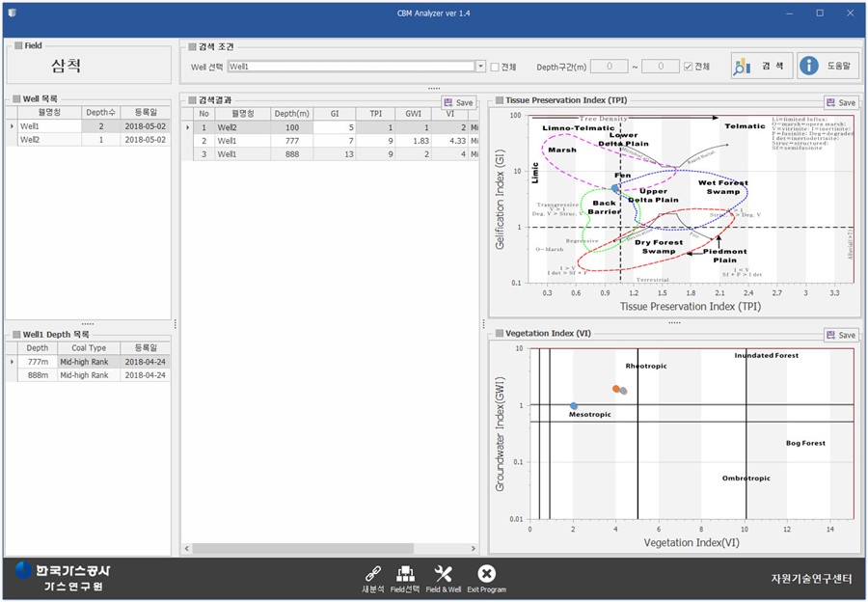
Task: Check the 전체 box beside Well 선택
Action: tap(495, 67)
